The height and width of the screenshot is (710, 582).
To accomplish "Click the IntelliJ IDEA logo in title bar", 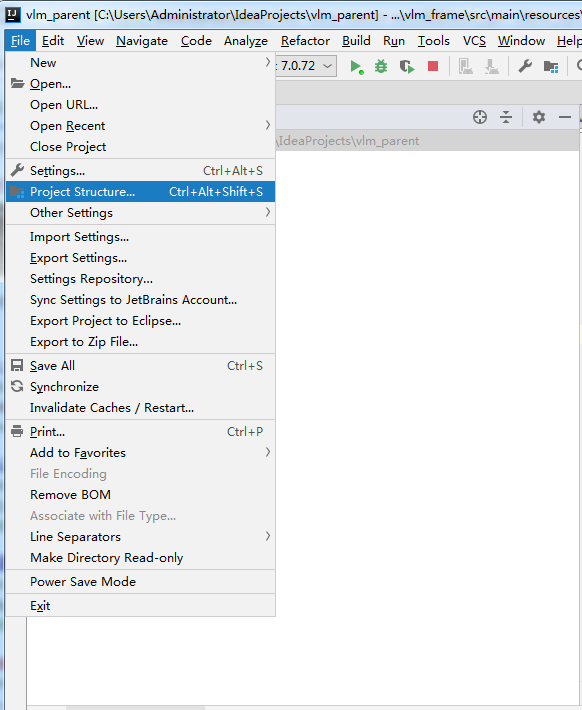I will (x=12, y=14).
